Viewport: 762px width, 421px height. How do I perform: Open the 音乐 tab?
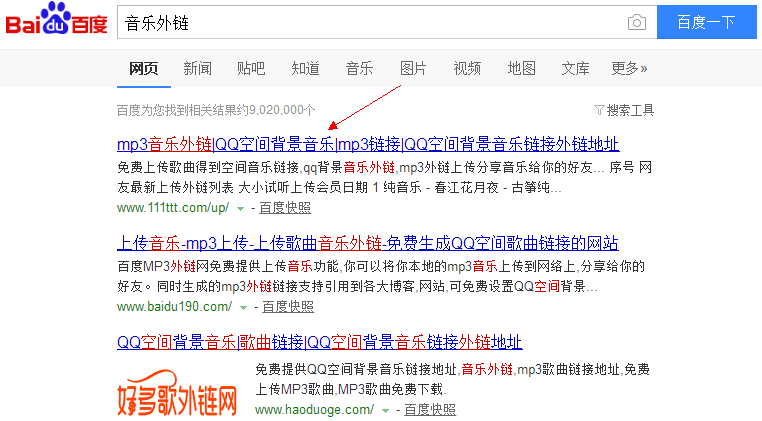point(359,69)
